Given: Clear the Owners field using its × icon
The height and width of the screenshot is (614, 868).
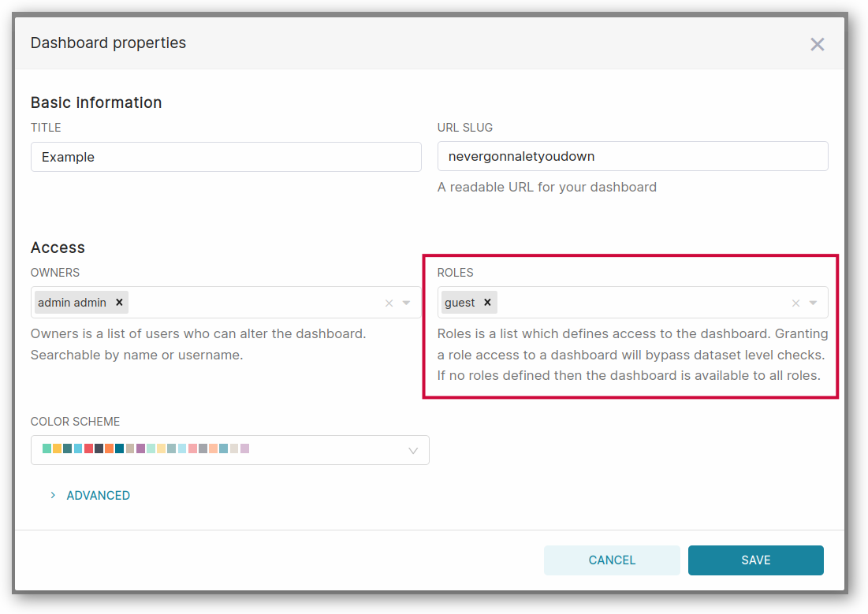Looking at the screenshot, I should point(388,303).
